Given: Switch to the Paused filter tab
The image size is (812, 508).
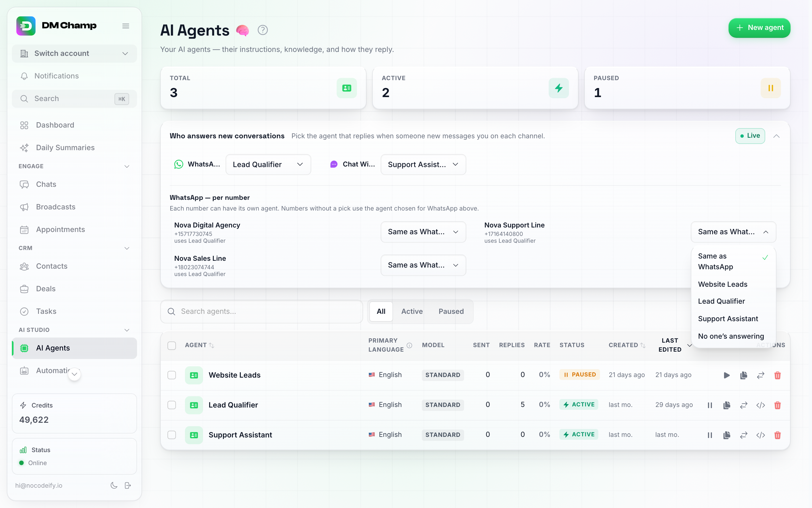Looking at the screenshot, I should (451, 312).
